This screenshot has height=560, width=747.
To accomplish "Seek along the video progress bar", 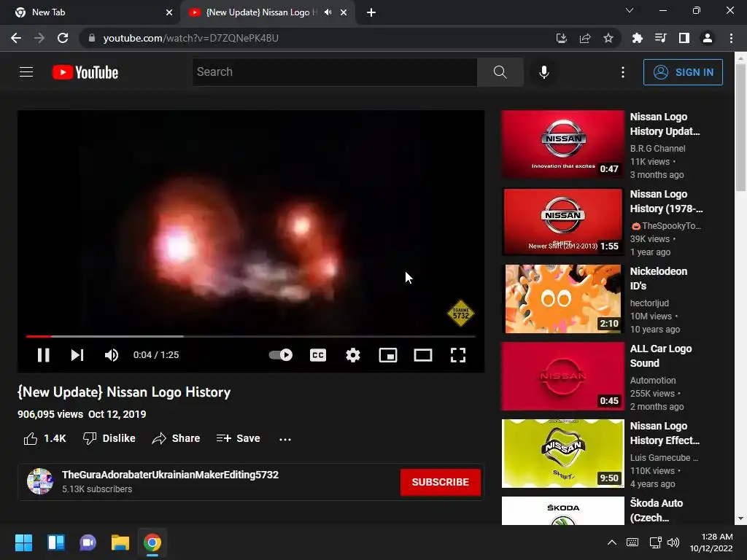I will pos(251,336).
